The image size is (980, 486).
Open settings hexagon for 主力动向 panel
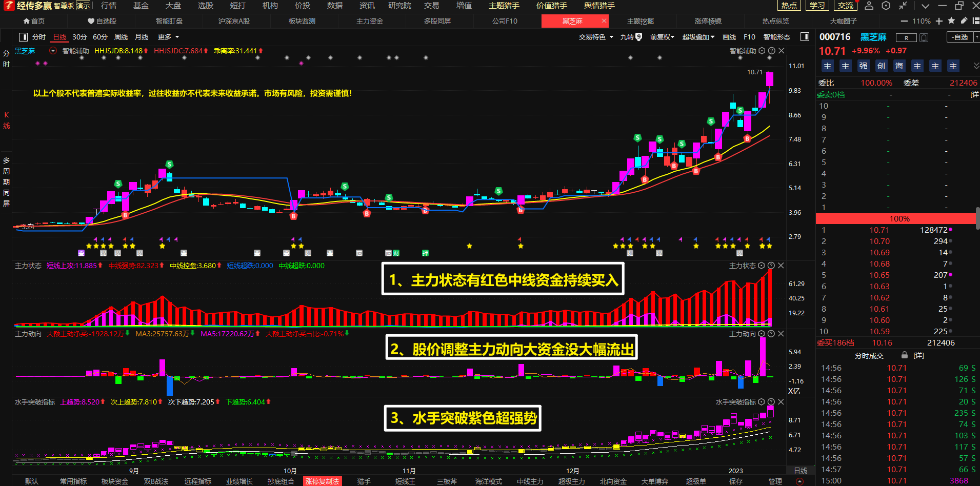click(762, 334)
